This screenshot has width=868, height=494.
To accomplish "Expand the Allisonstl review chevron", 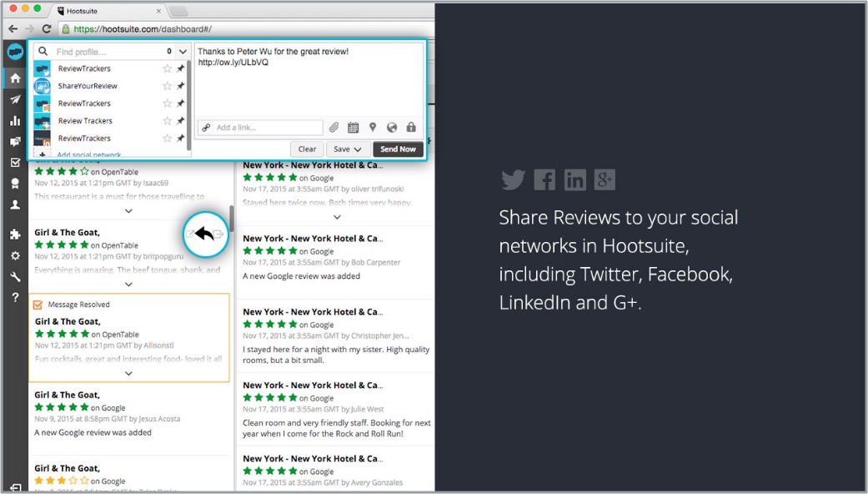I will [x=128, y=373].
